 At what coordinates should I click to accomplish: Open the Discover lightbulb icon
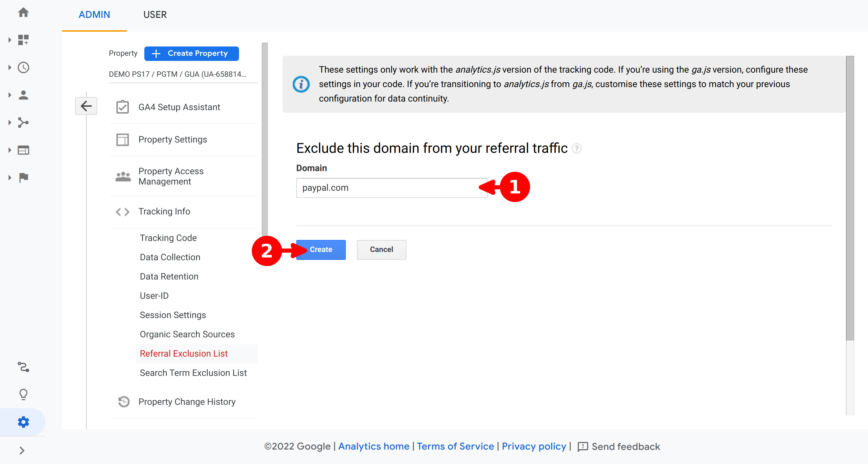23,394
